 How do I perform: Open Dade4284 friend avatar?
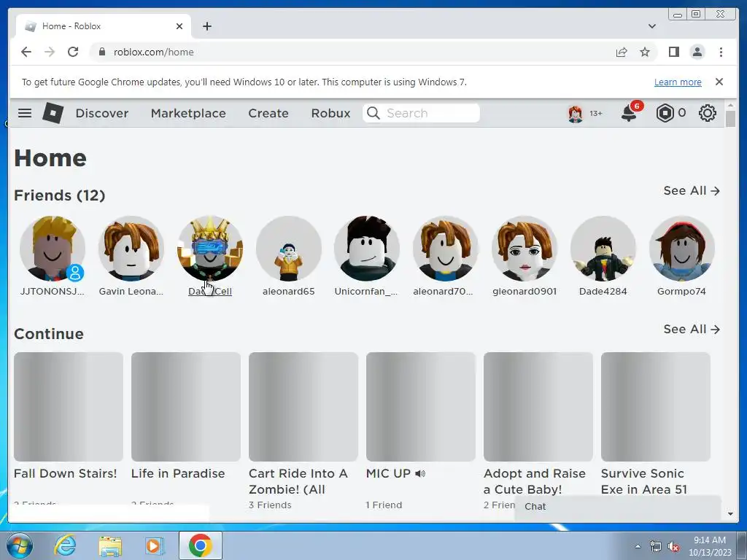pyautogui.click(x=603, y=249)
